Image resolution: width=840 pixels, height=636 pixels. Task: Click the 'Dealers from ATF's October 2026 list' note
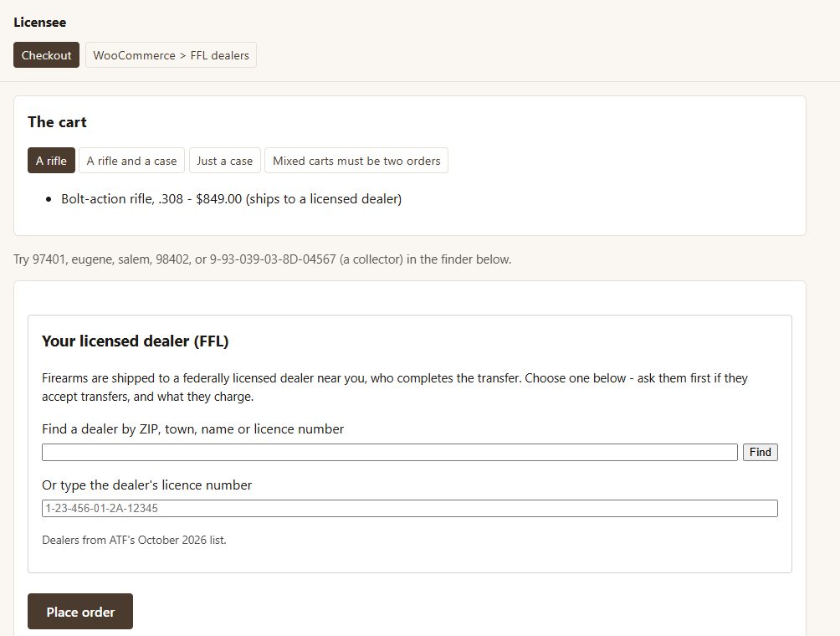coord(135,540)
